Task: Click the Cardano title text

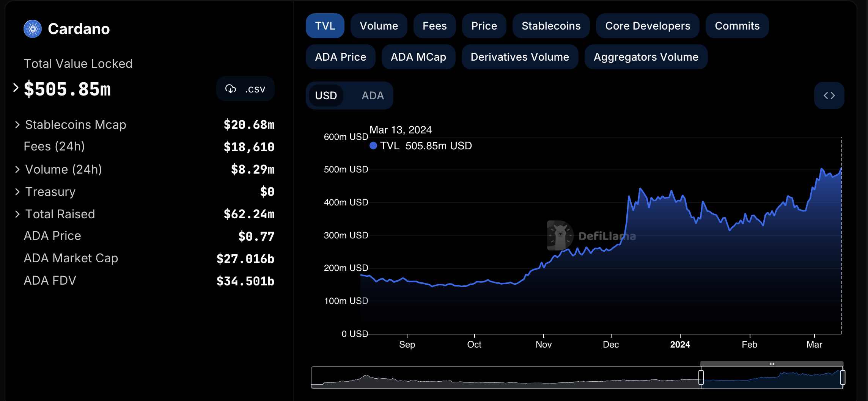Action: [x=79, y=29]
